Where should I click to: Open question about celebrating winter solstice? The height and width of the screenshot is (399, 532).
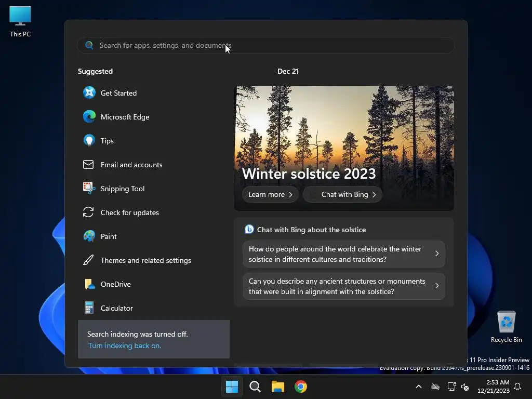(344, 254)
